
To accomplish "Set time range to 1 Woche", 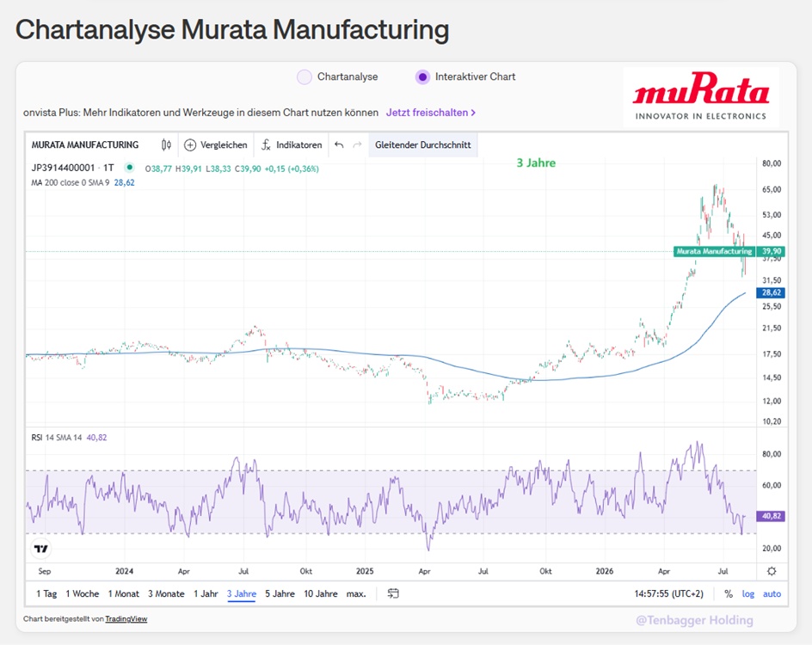I will (x=83, y=593).
